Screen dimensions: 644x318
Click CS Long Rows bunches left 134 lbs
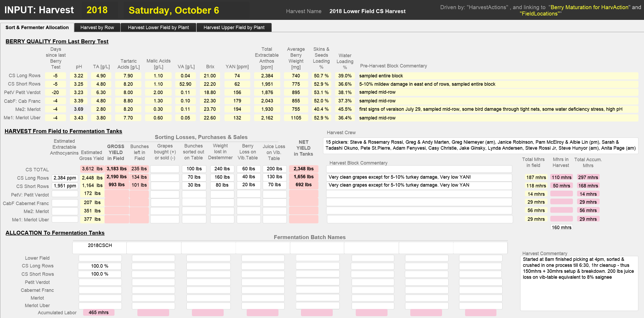click(139, 177)
